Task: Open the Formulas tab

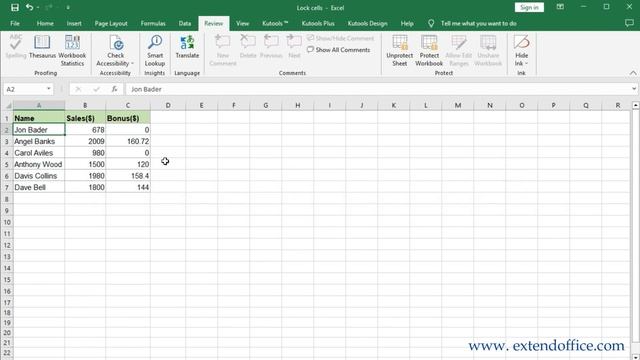Action: click(x=153, y=23)
